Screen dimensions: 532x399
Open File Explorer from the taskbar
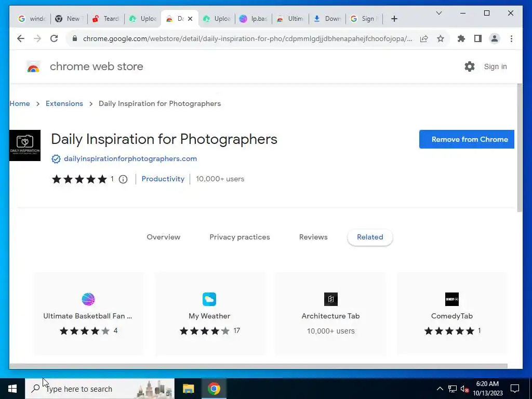(x=188, y=389)
